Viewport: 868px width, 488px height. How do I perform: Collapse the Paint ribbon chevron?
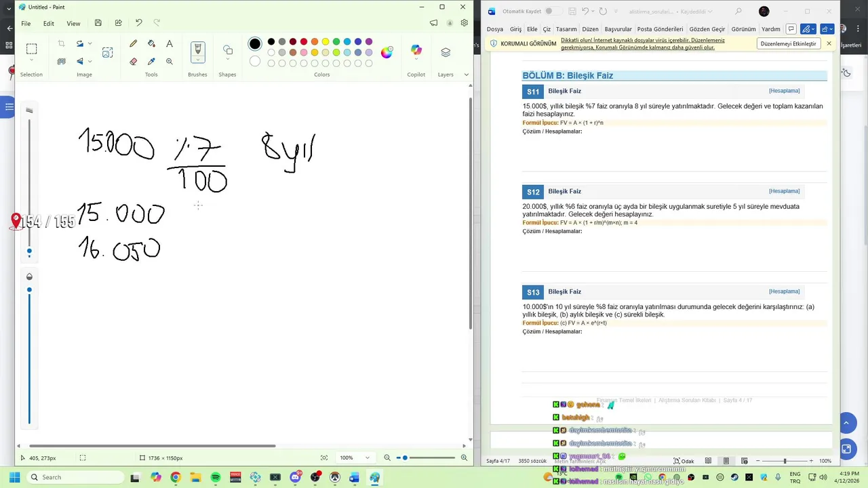pyautogui.click(x=466, y=75)
